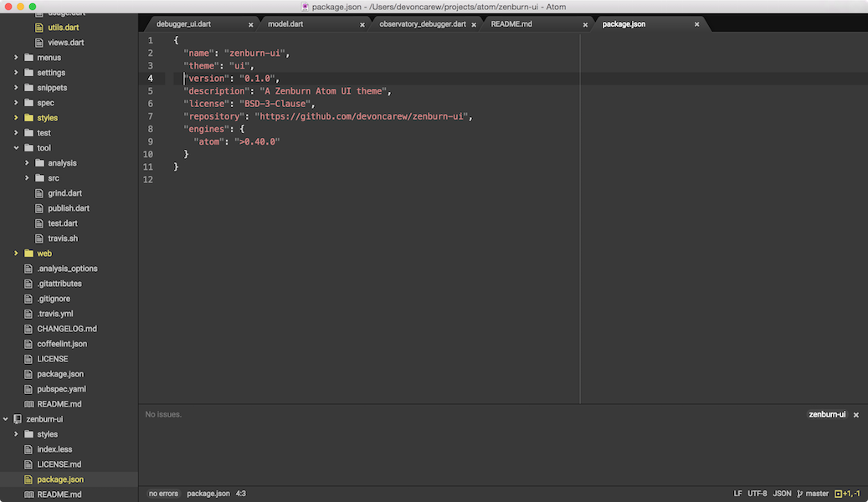
Task: Click JSON grammar selector
Action: [782, 494]
